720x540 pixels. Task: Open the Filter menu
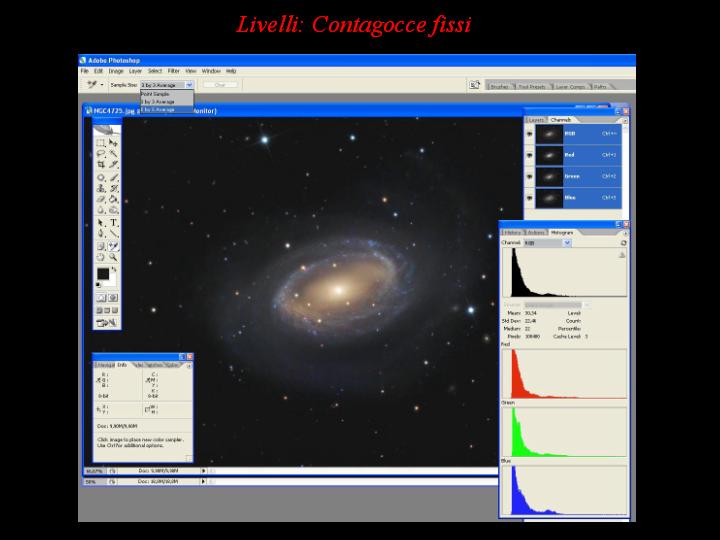[x=174, y=71]
